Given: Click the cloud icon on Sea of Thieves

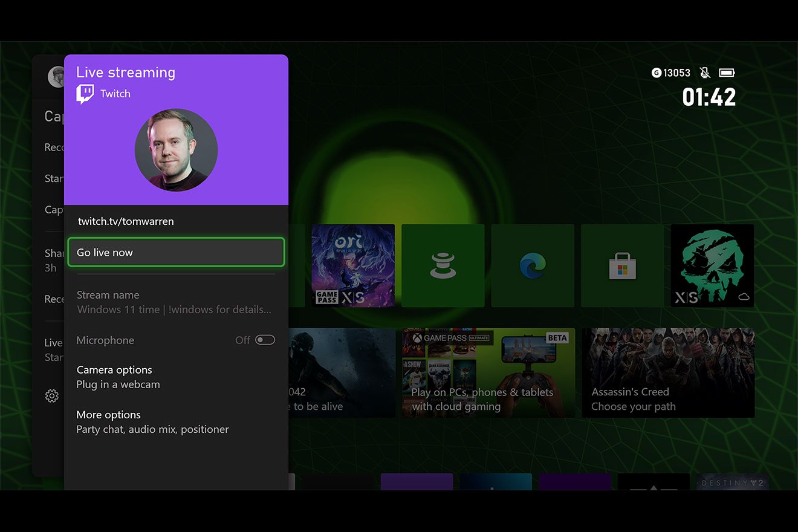Looking at the screenshot, I should click(744, 297).
